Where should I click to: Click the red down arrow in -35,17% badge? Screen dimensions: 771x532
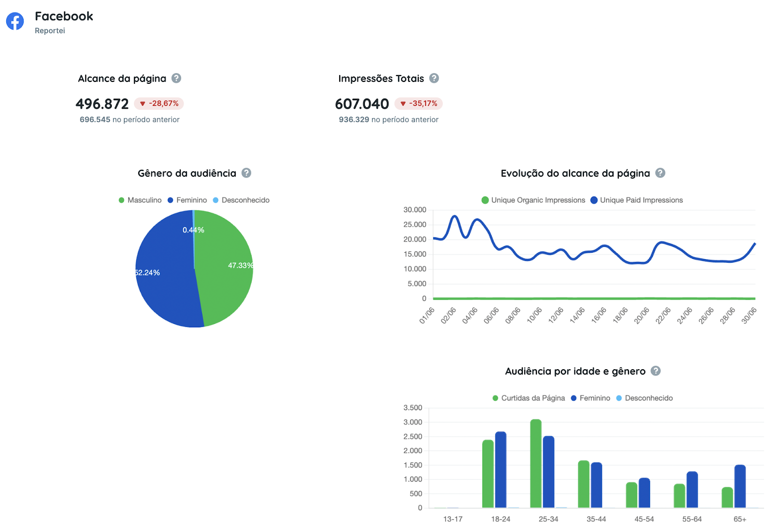[x=403, y=104]
